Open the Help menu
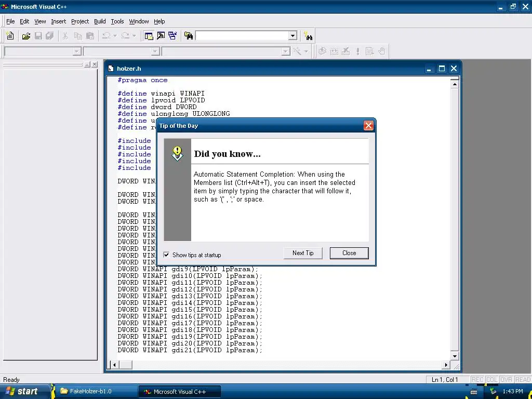 [159, 21]
